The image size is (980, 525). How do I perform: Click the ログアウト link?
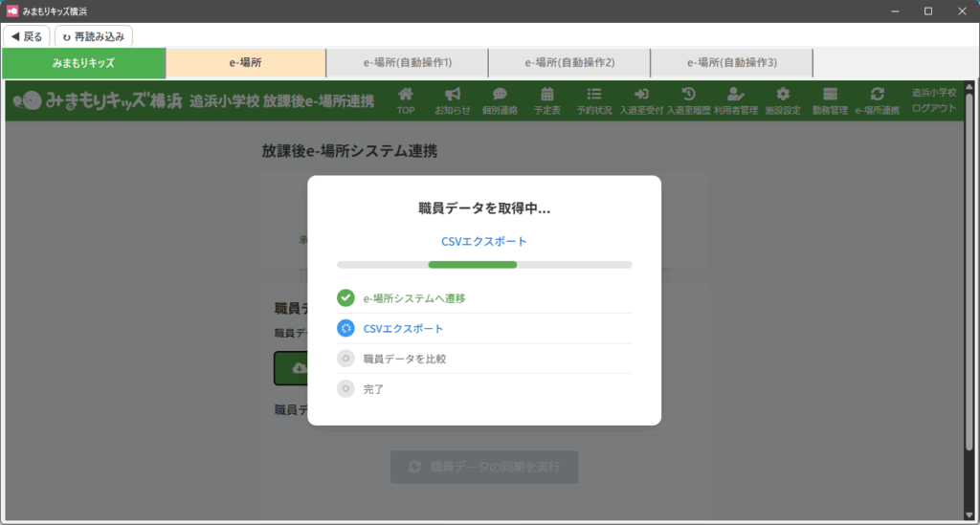click(933, 108)
